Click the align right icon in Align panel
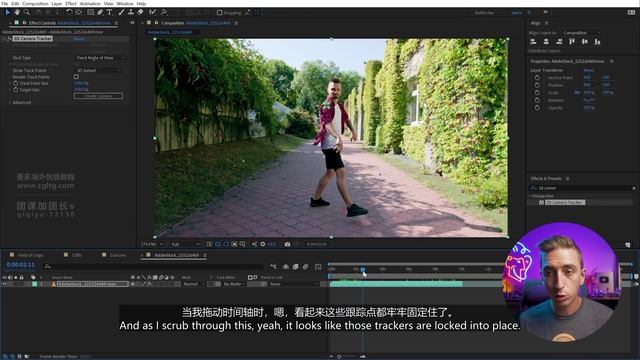 tap(559, 42)
